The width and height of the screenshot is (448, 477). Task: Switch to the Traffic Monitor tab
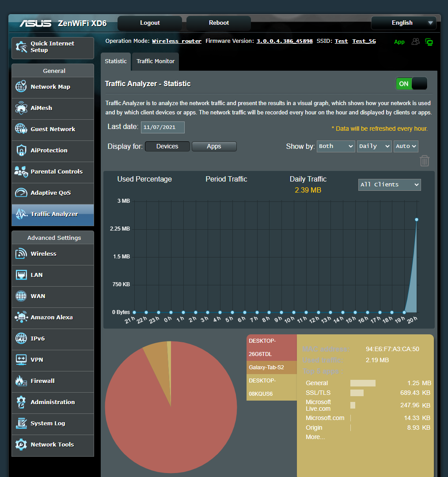coord(156,61)
